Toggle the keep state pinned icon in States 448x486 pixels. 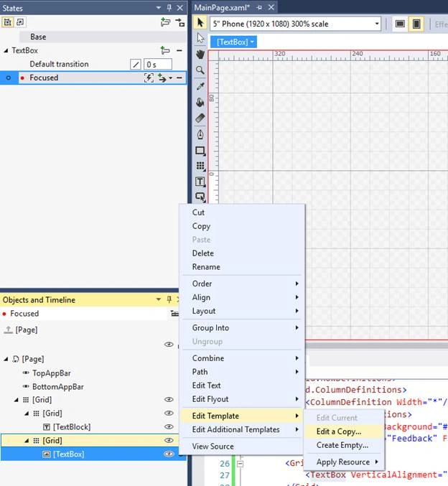point(7,22)
